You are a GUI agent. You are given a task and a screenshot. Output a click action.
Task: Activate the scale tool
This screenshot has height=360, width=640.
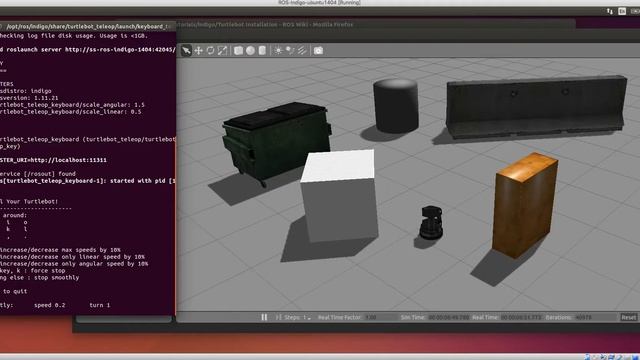click(222, 51)
